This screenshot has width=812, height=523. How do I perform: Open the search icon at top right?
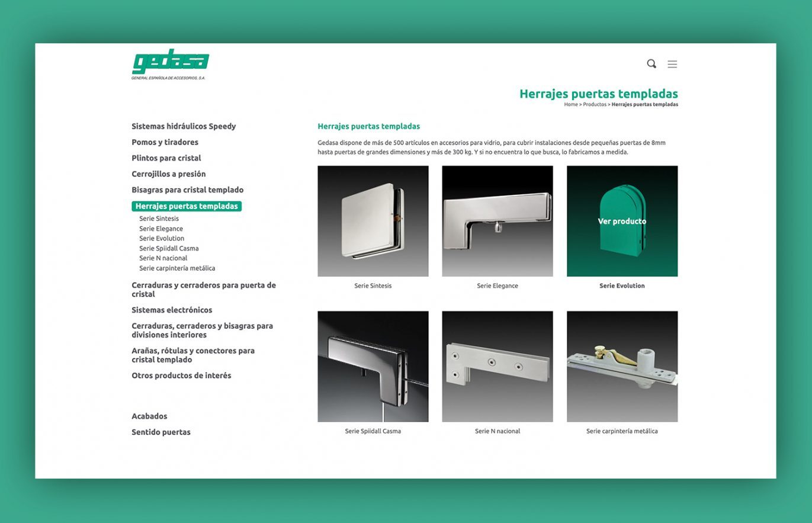tap(651, 63)
